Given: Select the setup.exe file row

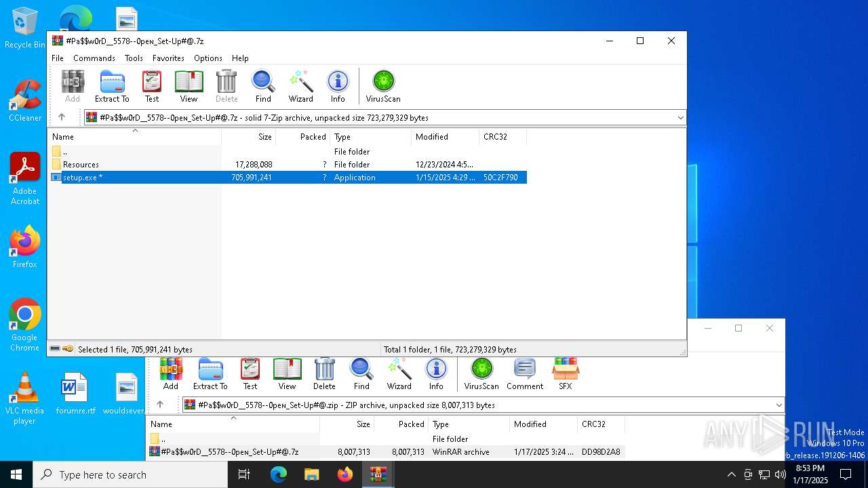Looking at the screenshot, I should [288, 178].
